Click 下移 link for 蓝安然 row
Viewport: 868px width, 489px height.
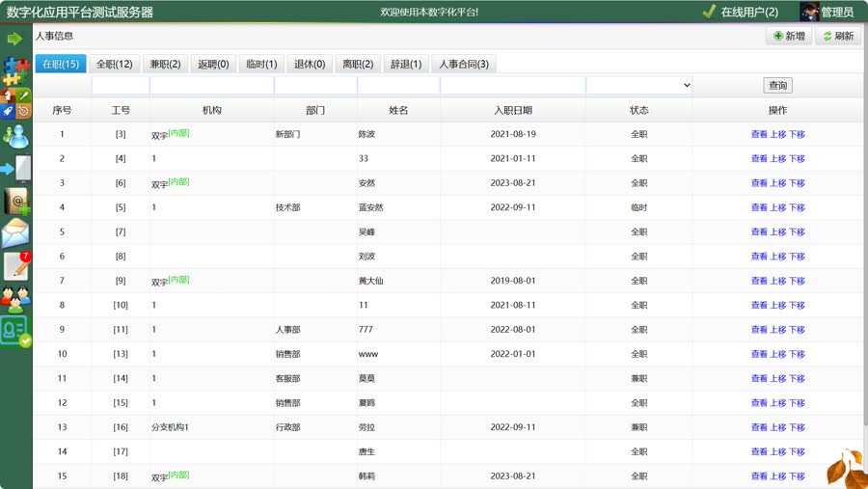(x=797, y=207)
